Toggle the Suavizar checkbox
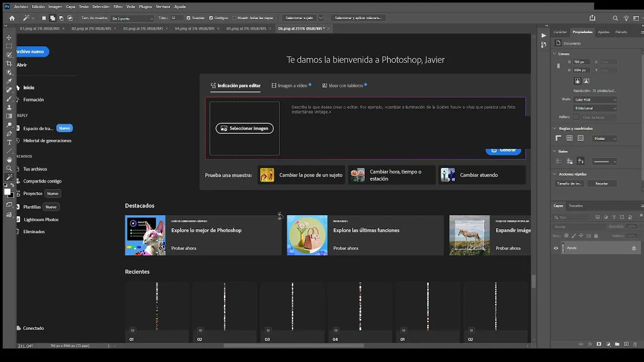 (x=195, y=18)
